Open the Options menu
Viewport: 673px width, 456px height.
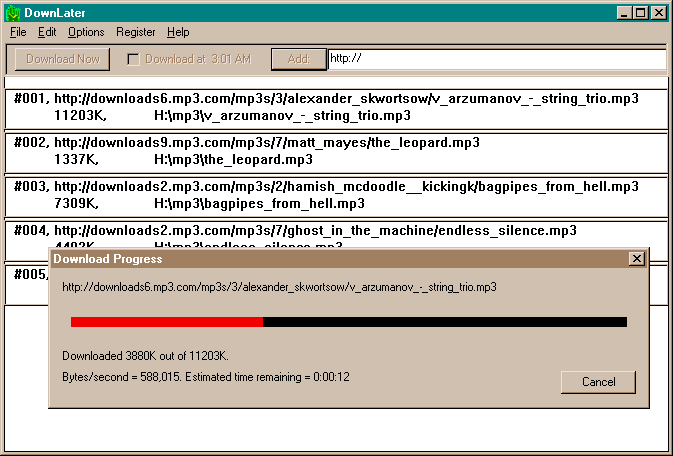tap(86, 32)
